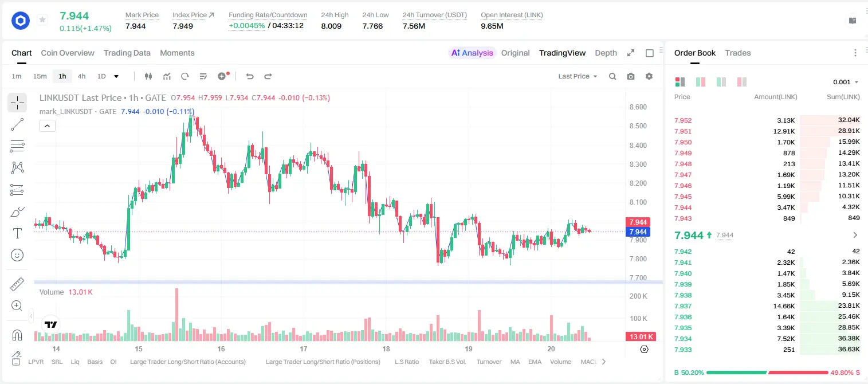The image size is (868, 384).
Task: Expand the 0.001 price precision dropdown
Action: coord(846,82)
